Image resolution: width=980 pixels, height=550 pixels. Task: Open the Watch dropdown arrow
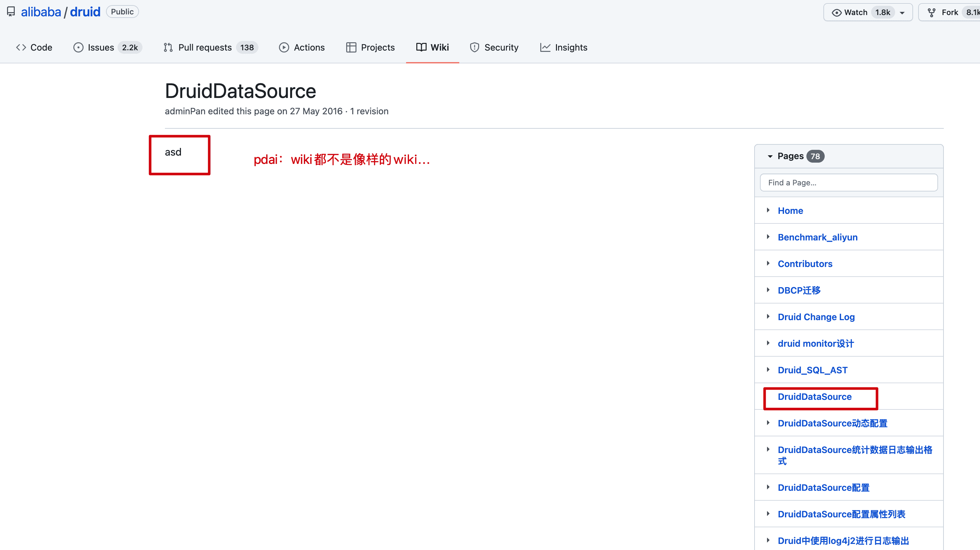click(902, 13)
